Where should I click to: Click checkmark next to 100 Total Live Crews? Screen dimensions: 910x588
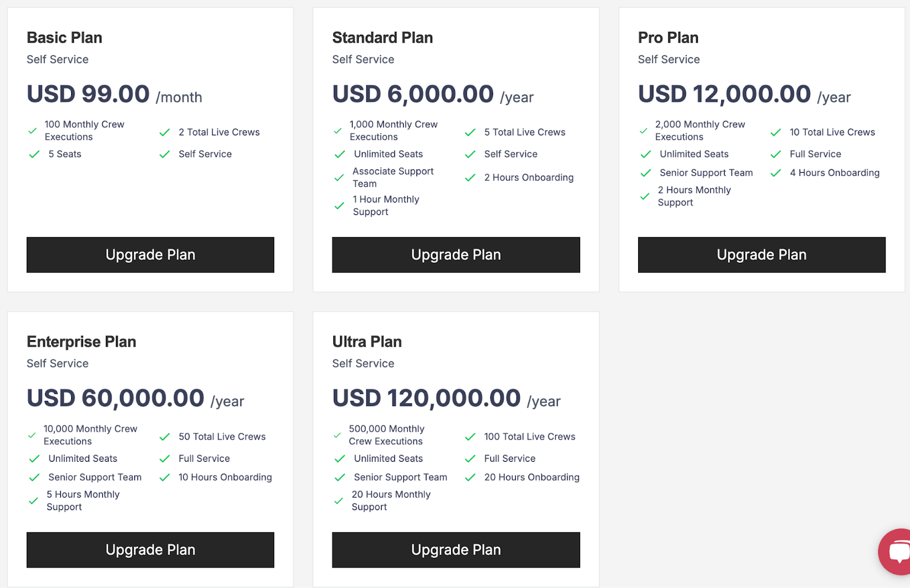click(x=470, y=437)
